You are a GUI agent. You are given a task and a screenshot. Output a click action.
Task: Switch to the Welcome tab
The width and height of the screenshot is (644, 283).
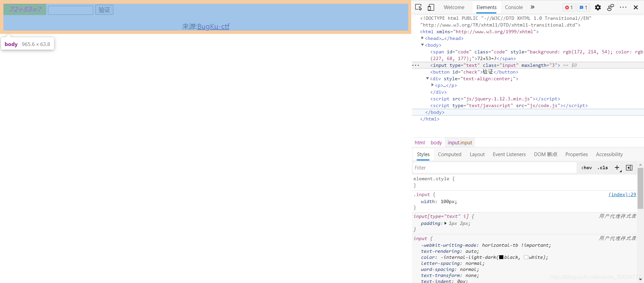click(x=454, y=7)
